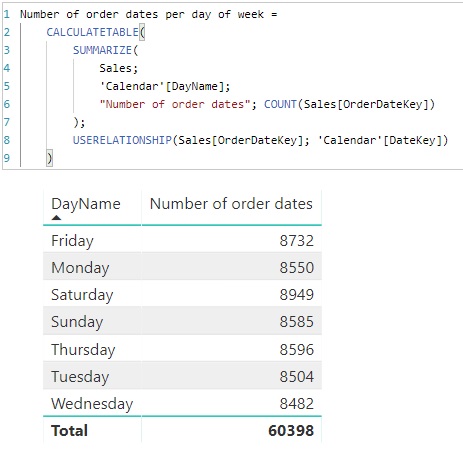Place cursor on CALCULATETABLE function in line 2
The width and height of the screenshot is (463, 463).
(92, 32)
